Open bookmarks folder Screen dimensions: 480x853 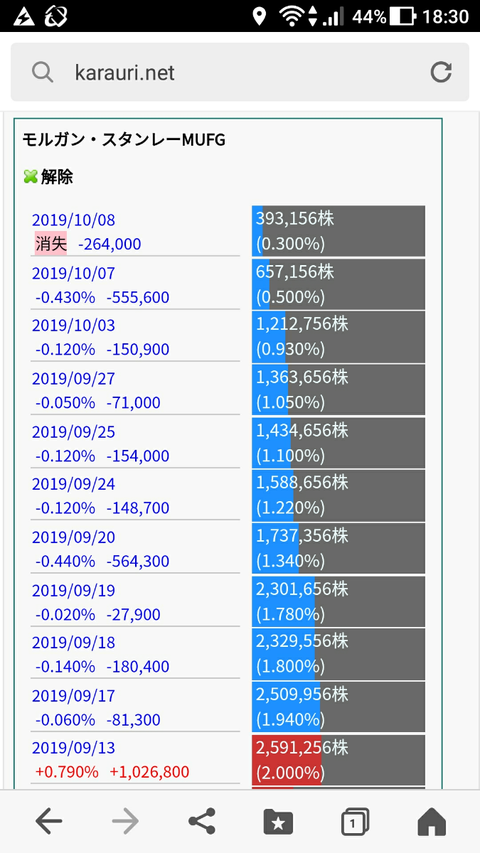click(x=278, y=821)
